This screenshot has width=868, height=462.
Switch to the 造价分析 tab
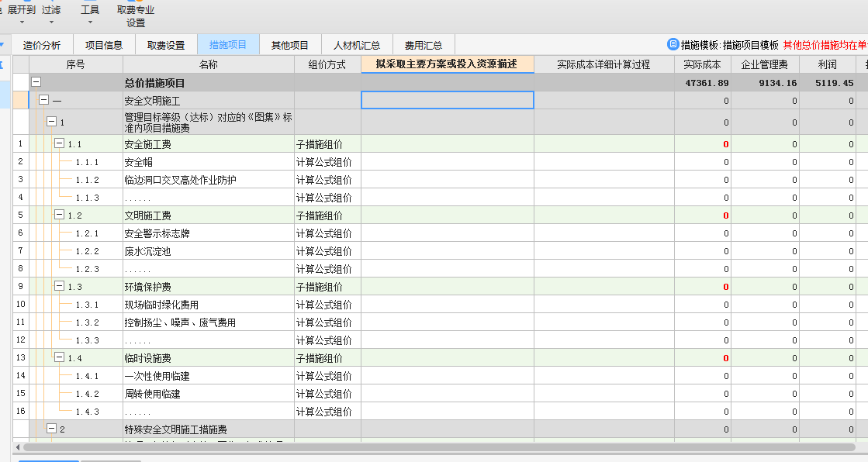pos(42,46)
